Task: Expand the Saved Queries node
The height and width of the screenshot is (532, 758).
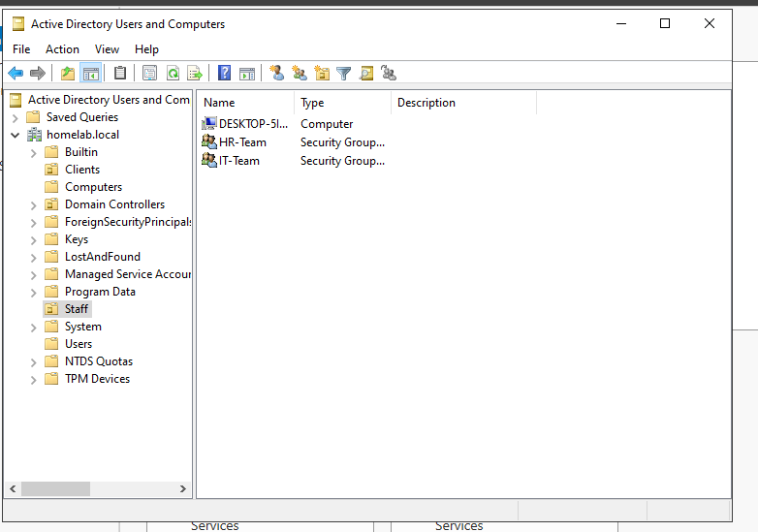Action: 16,117
